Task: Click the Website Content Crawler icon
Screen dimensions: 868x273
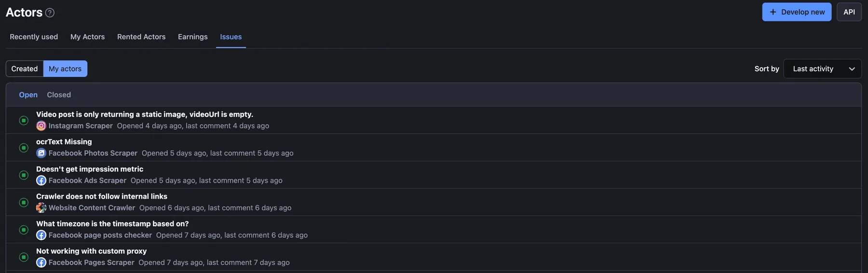Action: (41, 208)
